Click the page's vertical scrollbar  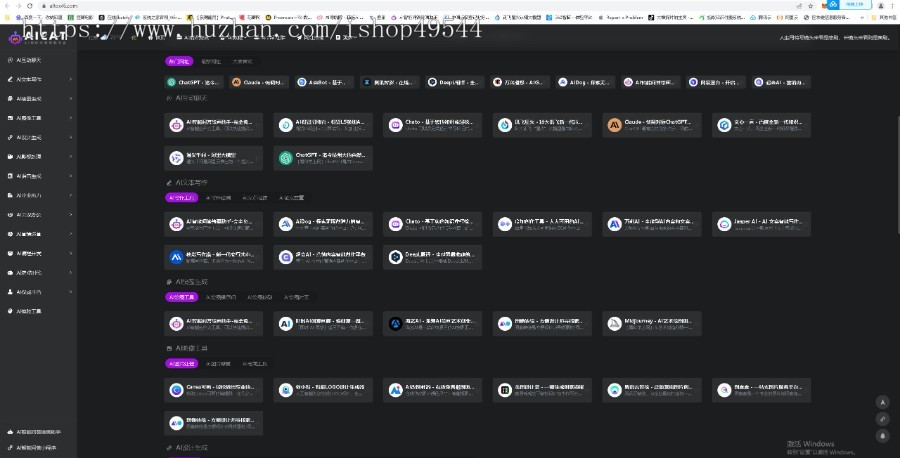[x=897, y=175]
